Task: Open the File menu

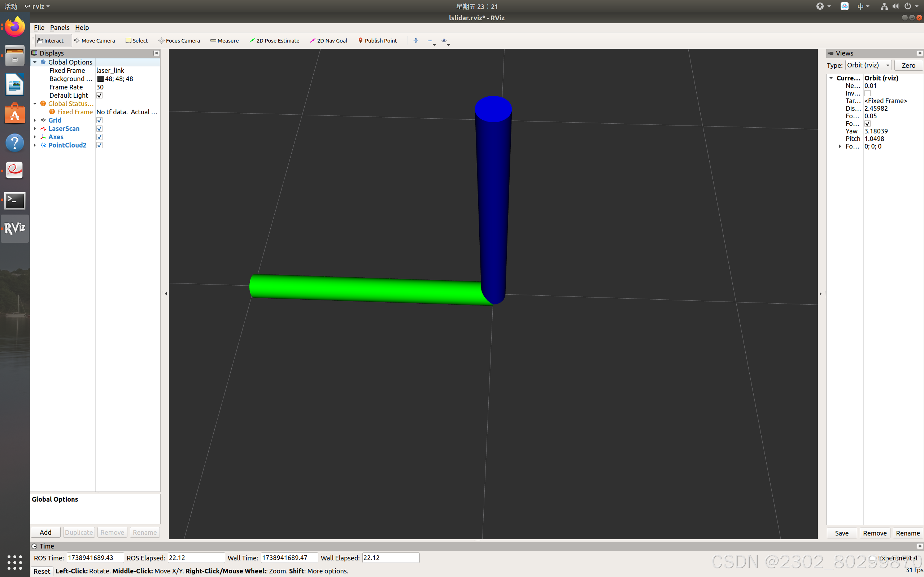Action: coord(39,27)
